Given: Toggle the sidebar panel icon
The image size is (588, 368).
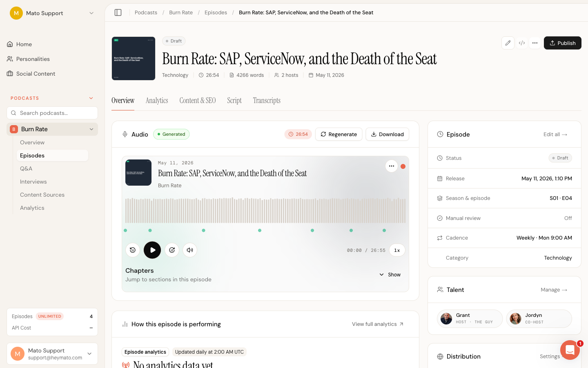Looking at the screenshot, I should pos(118,13).
